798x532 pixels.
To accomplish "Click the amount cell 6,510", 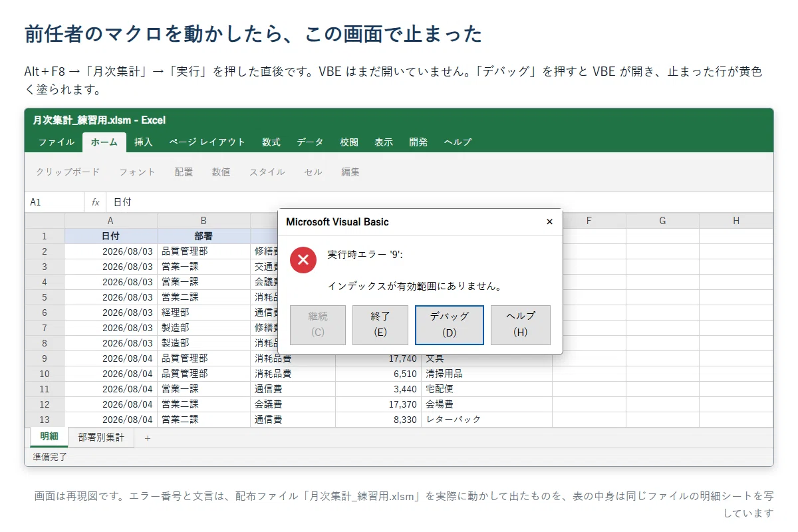I will (378, 374).
